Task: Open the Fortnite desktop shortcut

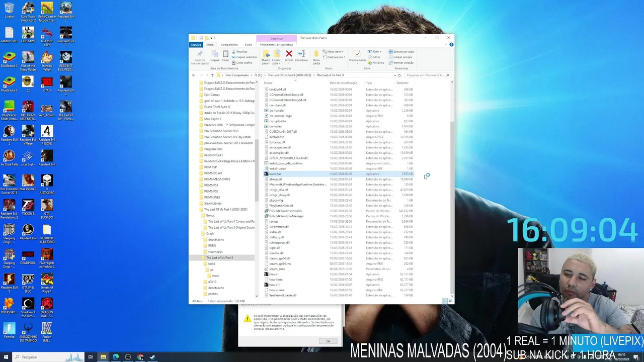Action: pyautogui.click(x=9, y=330)
